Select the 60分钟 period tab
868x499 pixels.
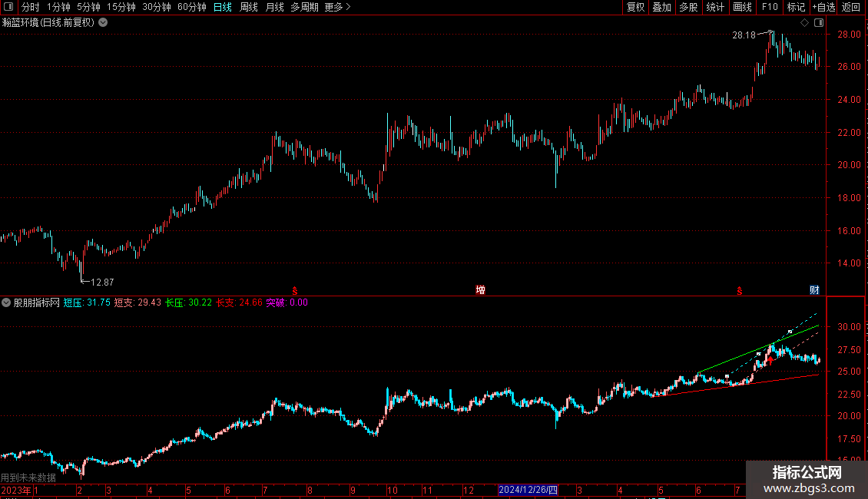pos(192,7)
